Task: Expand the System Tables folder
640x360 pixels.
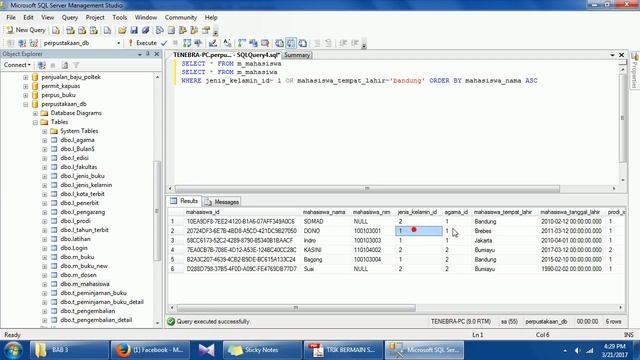Action: [x=44, y=131]
